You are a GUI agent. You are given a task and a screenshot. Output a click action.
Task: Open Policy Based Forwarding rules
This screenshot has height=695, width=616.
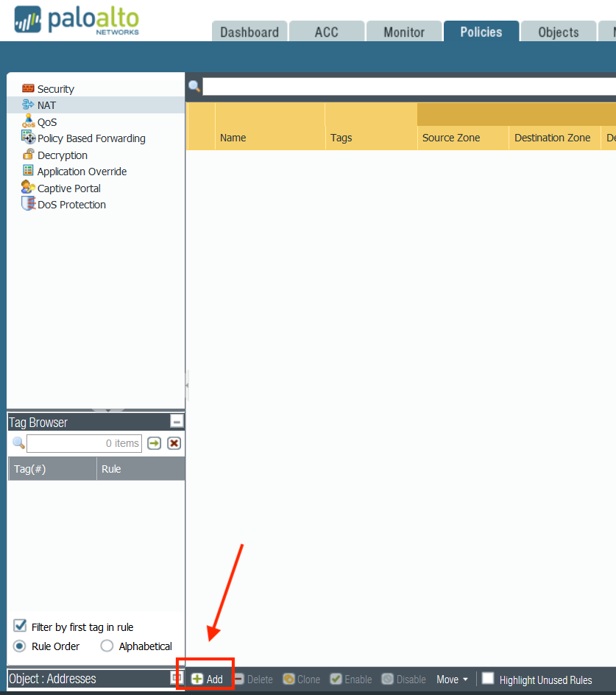click(91, 138)
